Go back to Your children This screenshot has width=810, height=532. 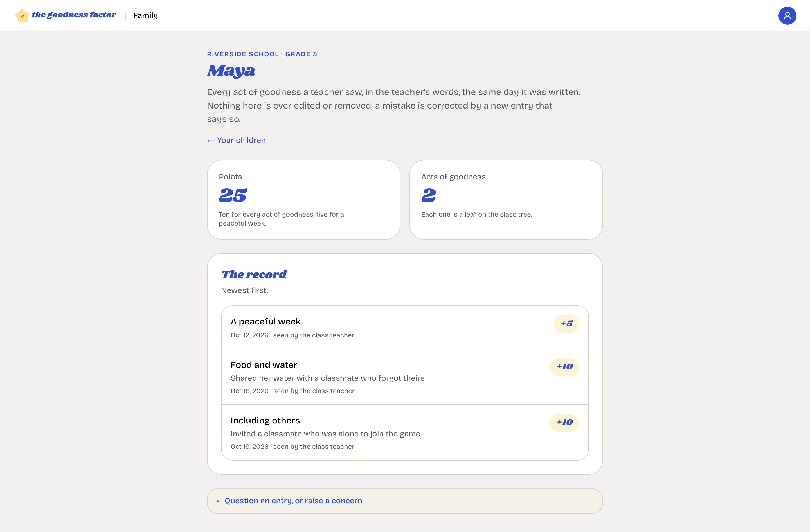tap(236, 140)
